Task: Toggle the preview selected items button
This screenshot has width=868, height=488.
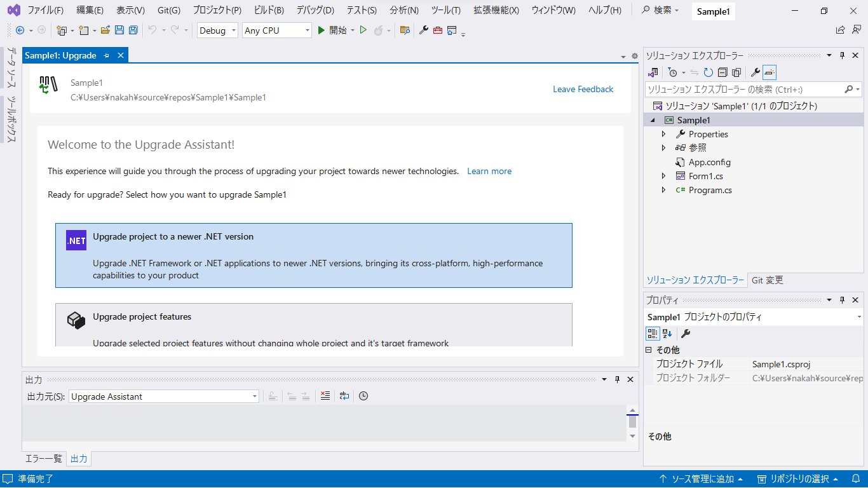Action: click(x=770, y=72)
